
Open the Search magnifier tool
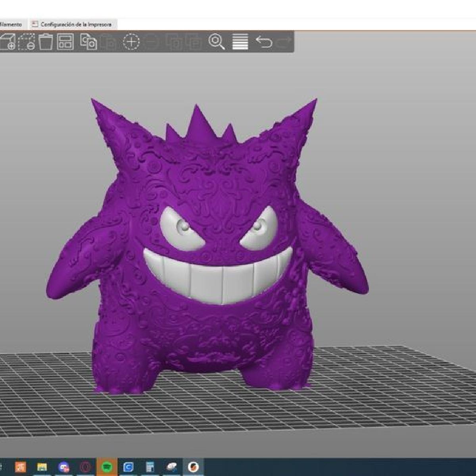pyautogui.click(x=217, y=42)
